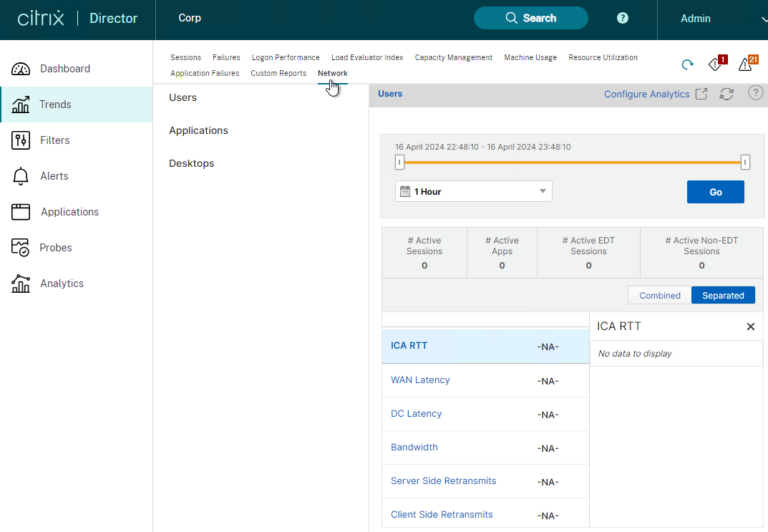Select the Separated view toggle
The height and width of the screenshot is (532, 768).
click(x=722, y=295)
